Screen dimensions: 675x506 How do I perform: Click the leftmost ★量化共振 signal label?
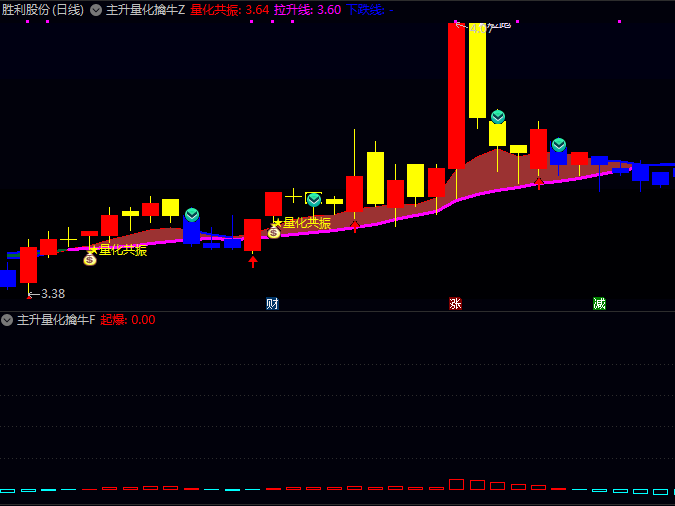(x=118, y=250)
